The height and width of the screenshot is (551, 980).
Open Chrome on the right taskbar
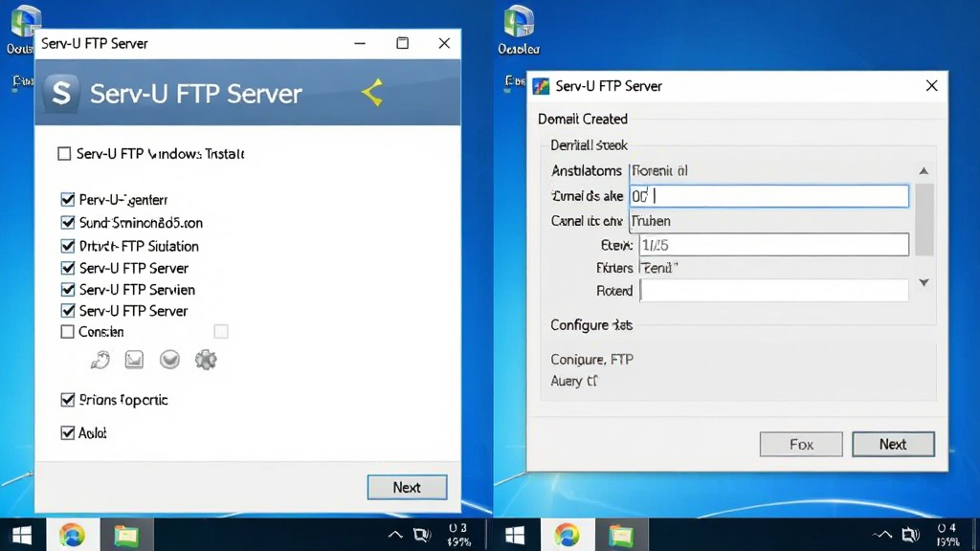567,536
